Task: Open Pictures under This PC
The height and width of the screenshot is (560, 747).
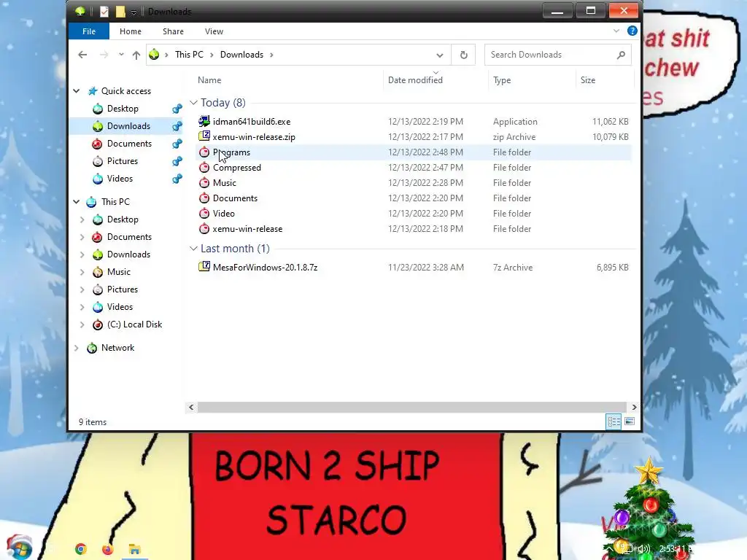Action: point(123,289)
